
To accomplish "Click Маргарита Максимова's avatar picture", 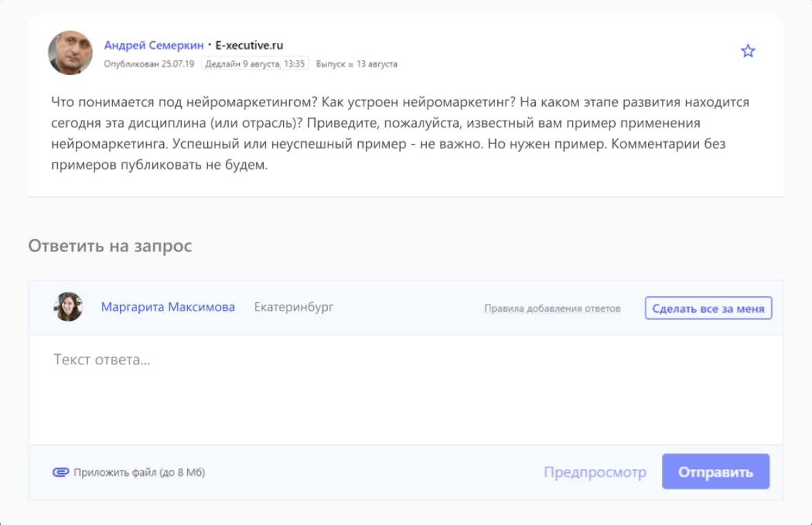I will tap(68, 307).
